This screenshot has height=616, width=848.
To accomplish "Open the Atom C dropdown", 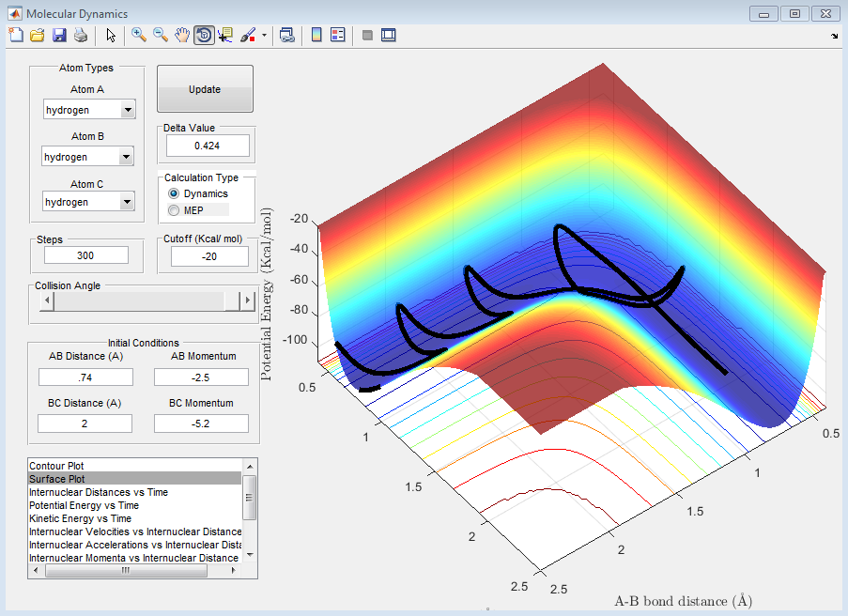I will tap(128, 202).
